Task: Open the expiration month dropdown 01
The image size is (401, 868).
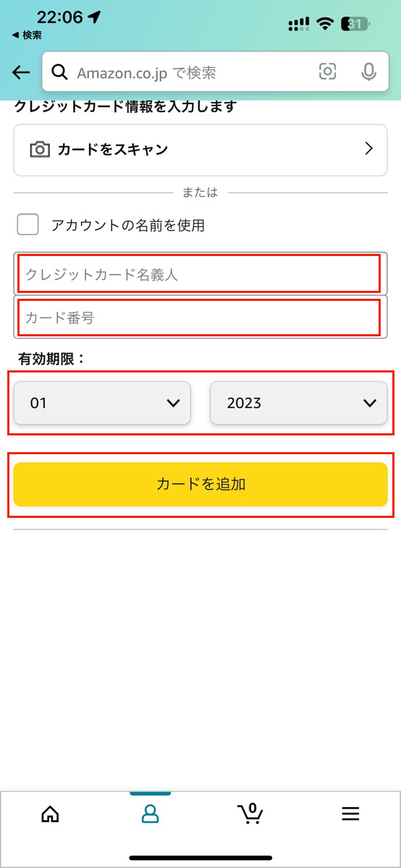Action: tap(103, 403)
